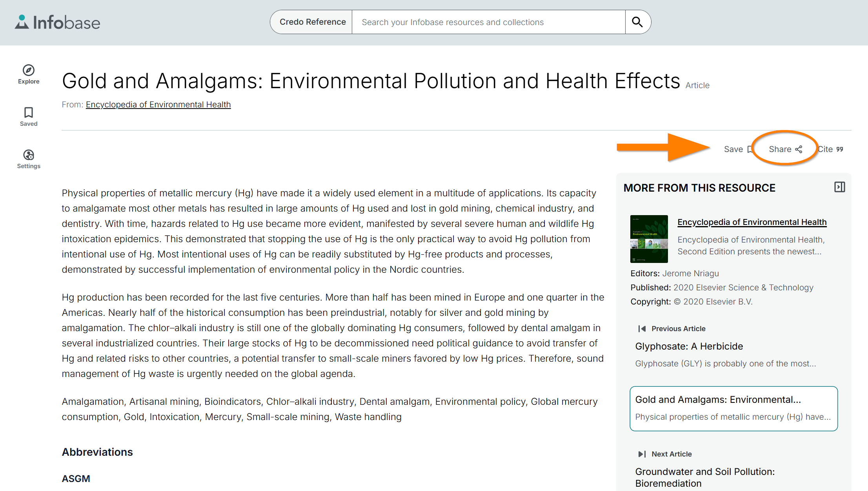The height and width of the screenshot is (491, 868).
Task: Click the Share button label
Action: 780,149
